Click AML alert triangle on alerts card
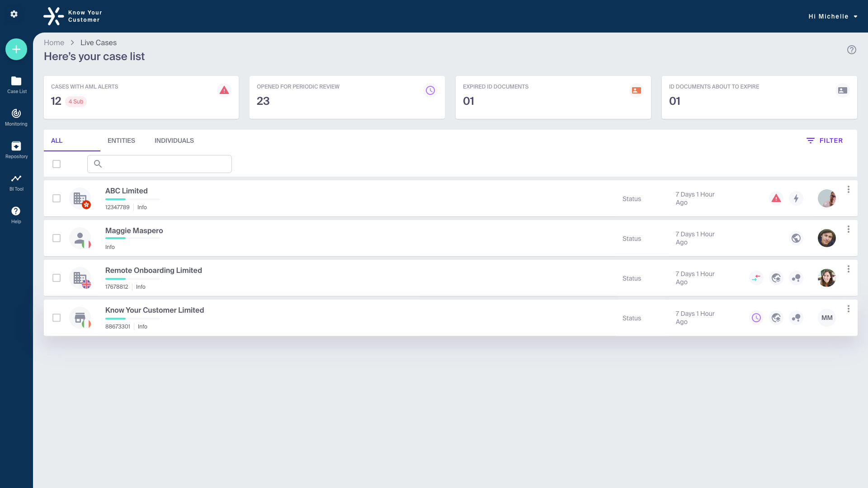868x488 pixels. point(224,90)
